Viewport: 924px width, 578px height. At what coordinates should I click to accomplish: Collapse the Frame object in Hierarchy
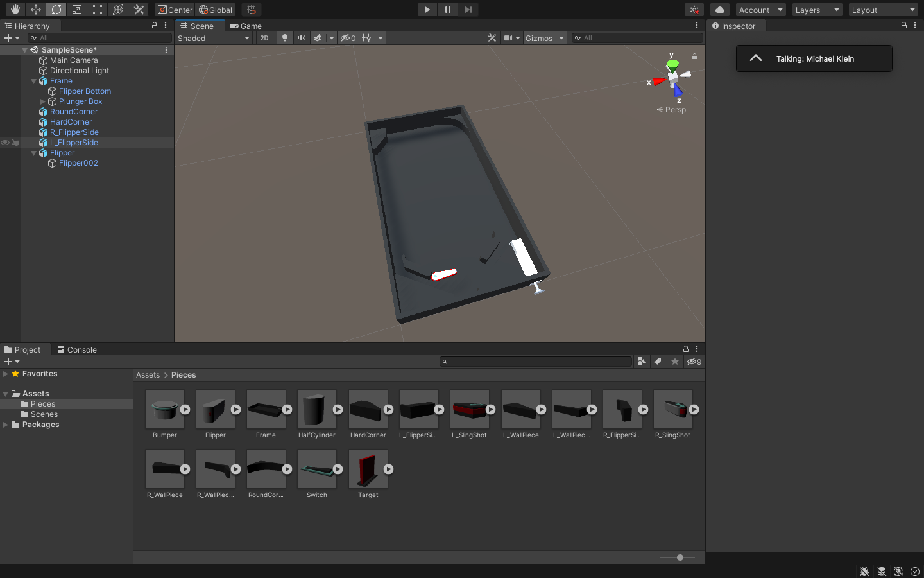pyautogui.click(x=34, y=81)
